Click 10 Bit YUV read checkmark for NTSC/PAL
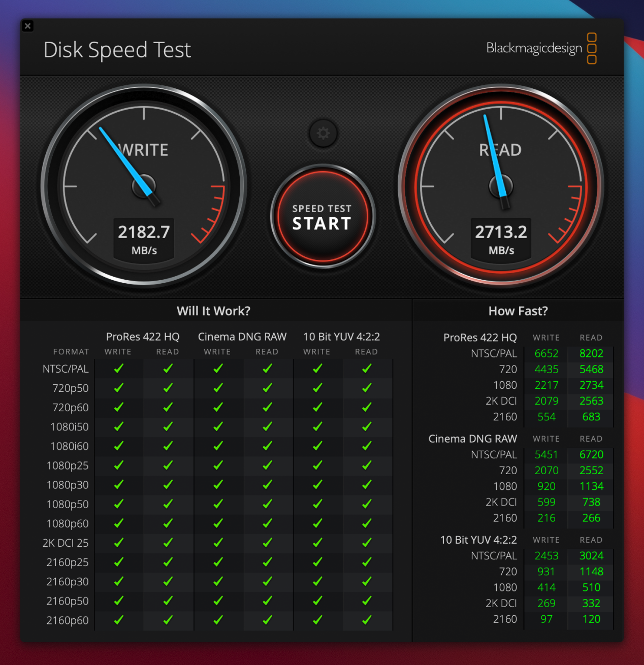Image resolution: width=644 pixels, height=665 pixels. click(x=367, y=369)
